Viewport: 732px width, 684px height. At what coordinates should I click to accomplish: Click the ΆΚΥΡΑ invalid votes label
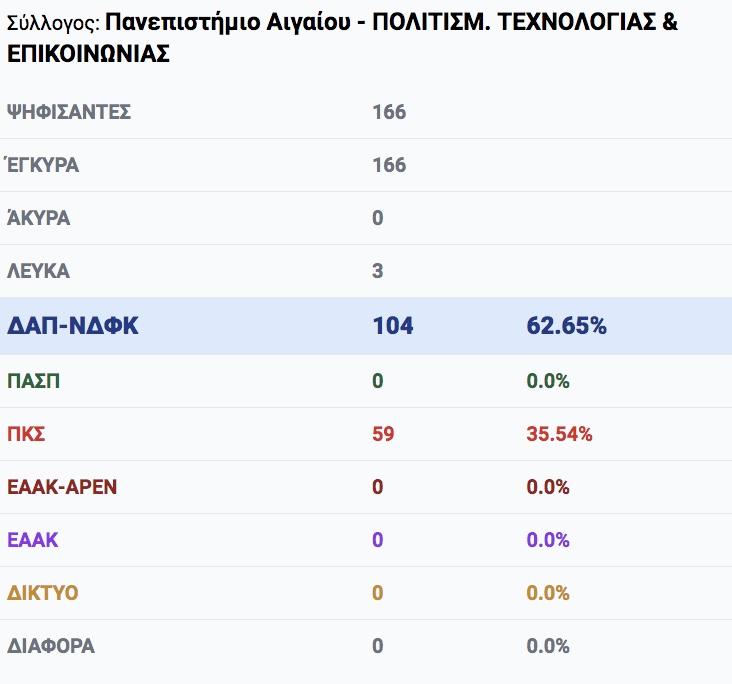click(x=38, y=218)
